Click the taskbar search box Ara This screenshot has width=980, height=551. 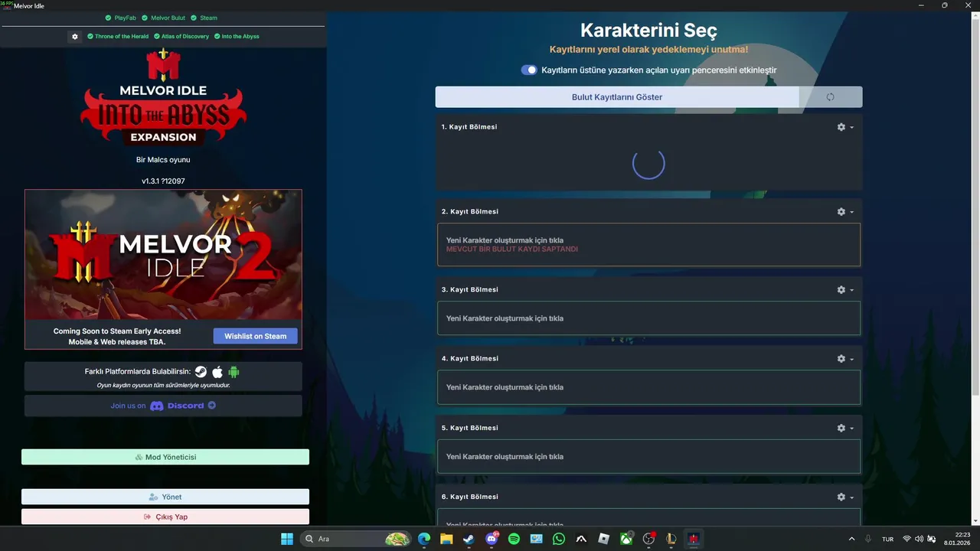click(x=356, y=539)
